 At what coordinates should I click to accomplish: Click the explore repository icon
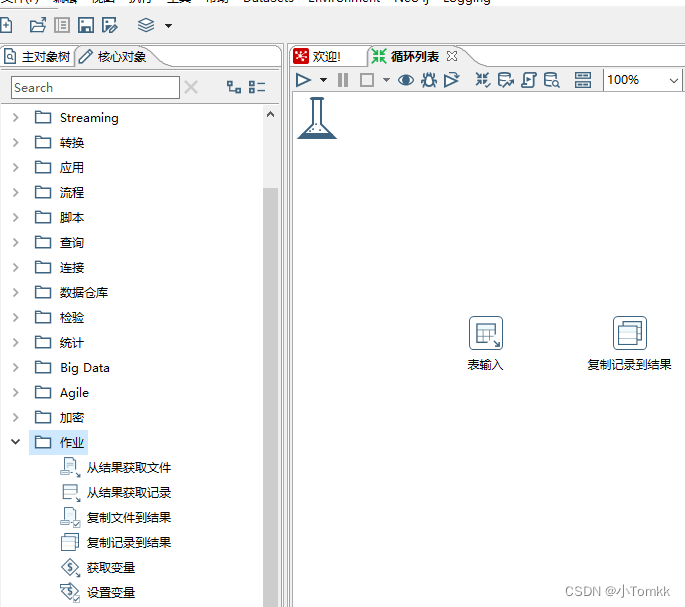tap(62, 25)
